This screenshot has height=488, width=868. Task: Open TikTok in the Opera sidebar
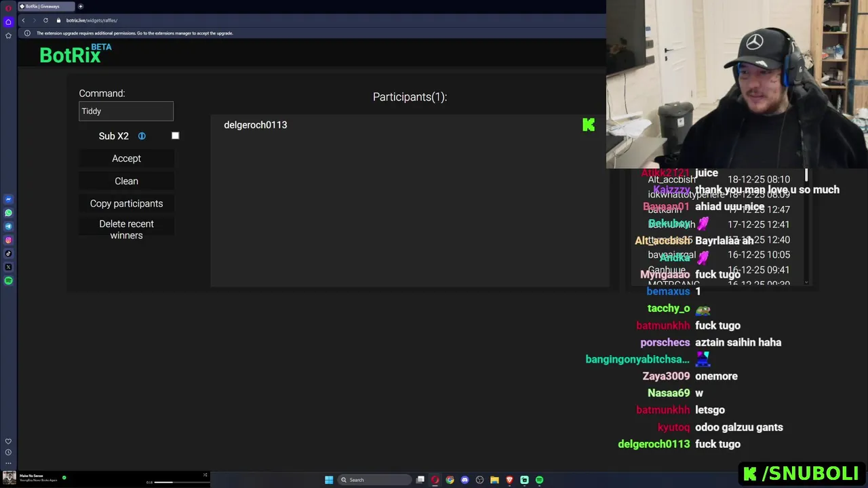pyautogui.click(x=8, y=253)
